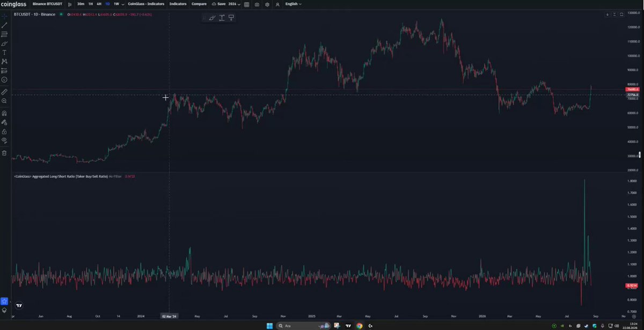Select the text annotation tool
The image size is (644, 330).
point(4,53)
